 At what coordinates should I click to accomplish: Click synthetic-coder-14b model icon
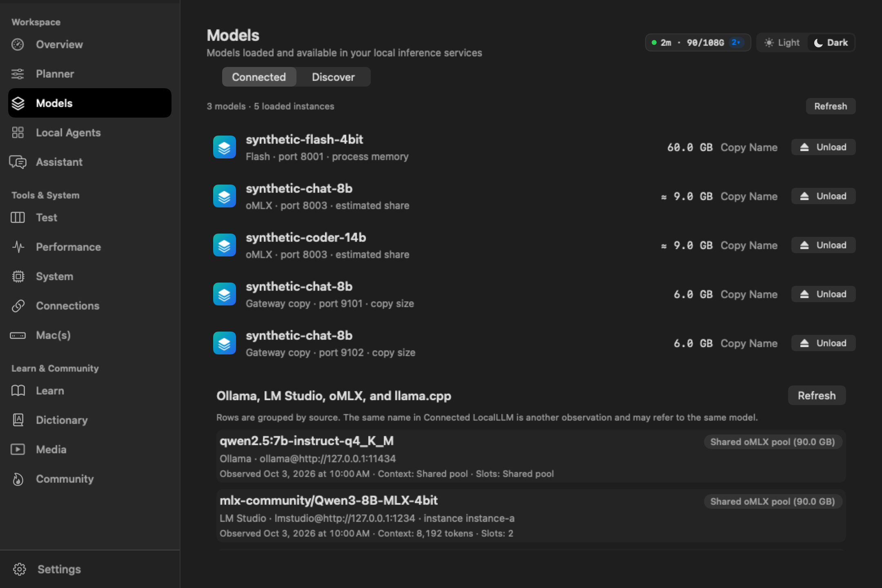tap(225, 245)
